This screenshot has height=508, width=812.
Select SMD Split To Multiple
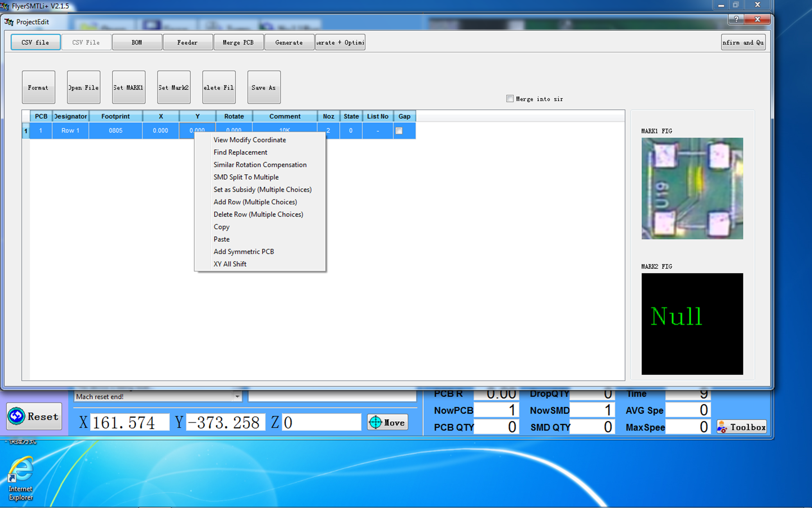(246, 177)
